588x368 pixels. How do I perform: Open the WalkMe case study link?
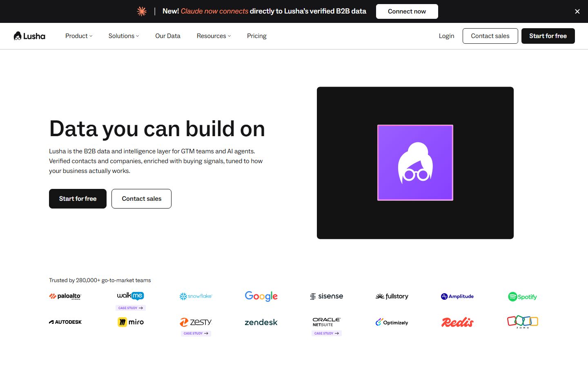(131, 308)
